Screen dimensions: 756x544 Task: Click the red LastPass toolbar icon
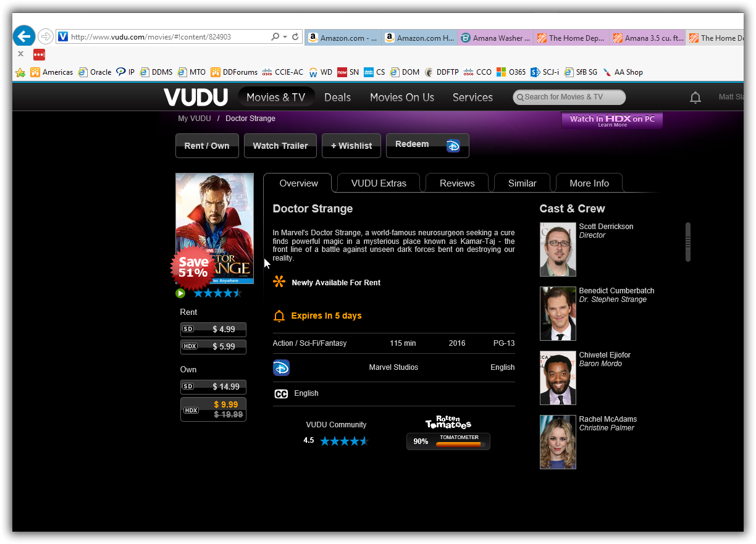pos(39,54)
